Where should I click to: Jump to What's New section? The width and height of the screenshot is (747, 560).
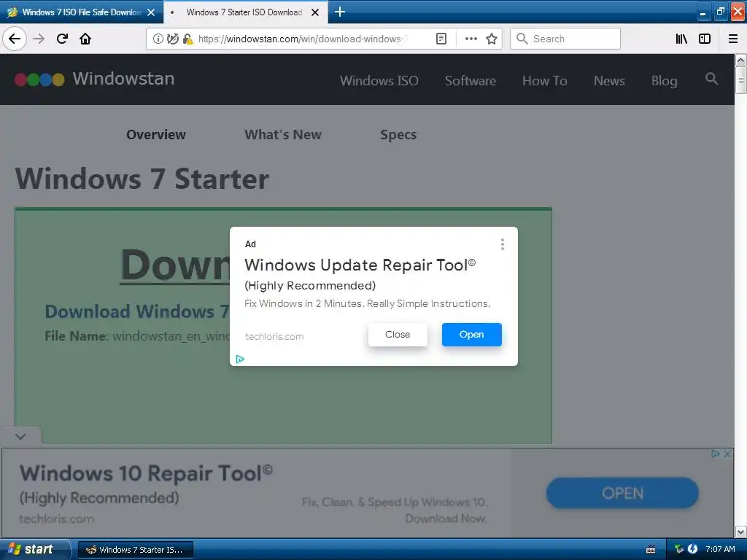pos(283,135)
